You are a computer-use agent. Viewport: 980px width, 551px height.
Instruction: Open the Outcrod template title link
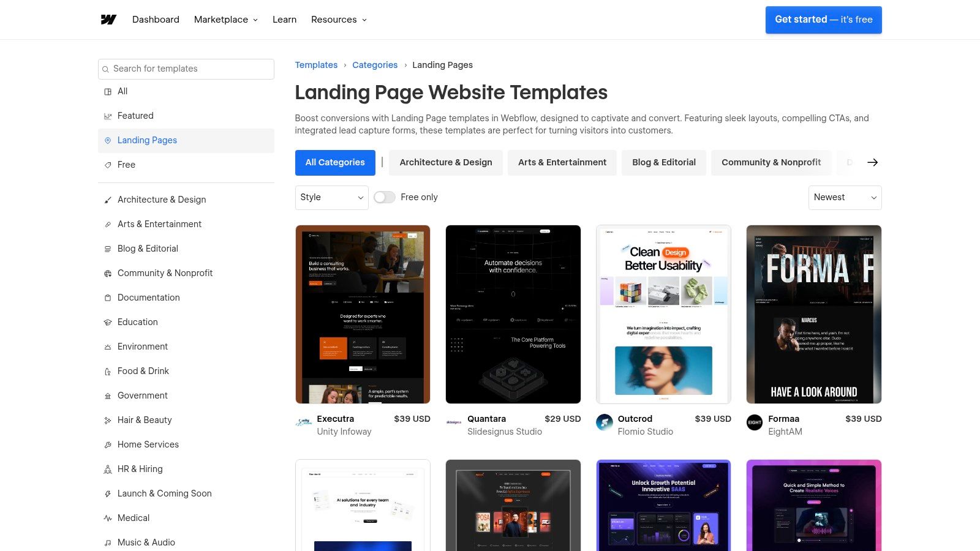tap(635, 419)
